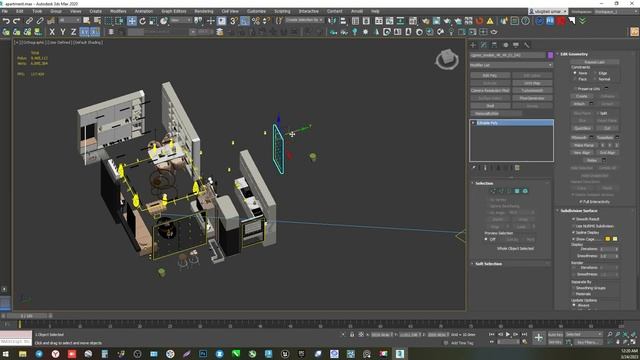This screenshot has width=640, height=360.
Task: Select Polygon sub-object level icon
Action: [x=517, y=191]
